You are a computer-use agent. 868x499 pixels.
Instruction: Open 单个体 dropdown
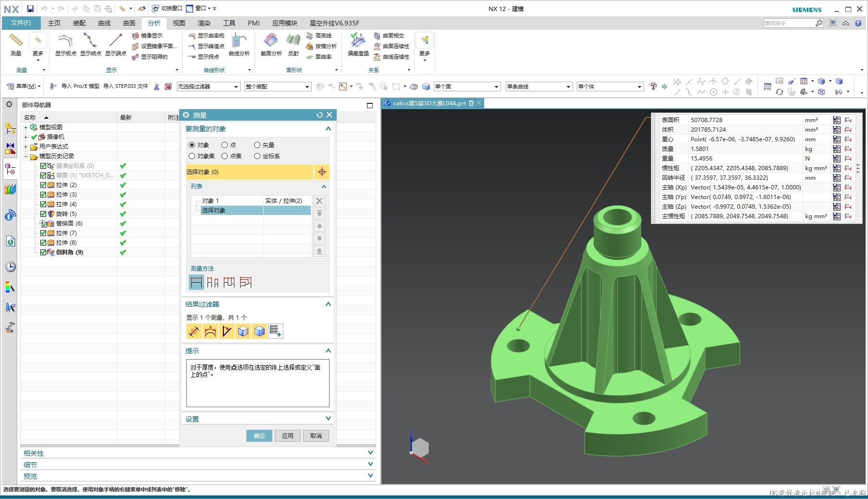point(610,87)
